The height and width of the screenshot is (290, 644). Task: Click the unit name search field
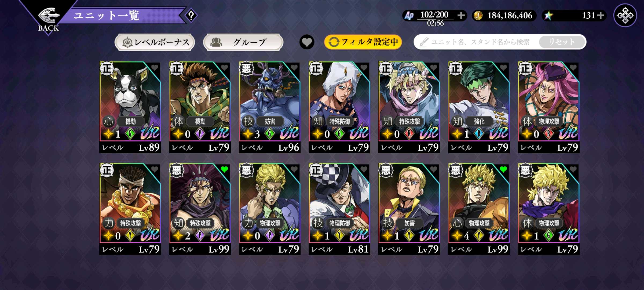coord(476,42)
